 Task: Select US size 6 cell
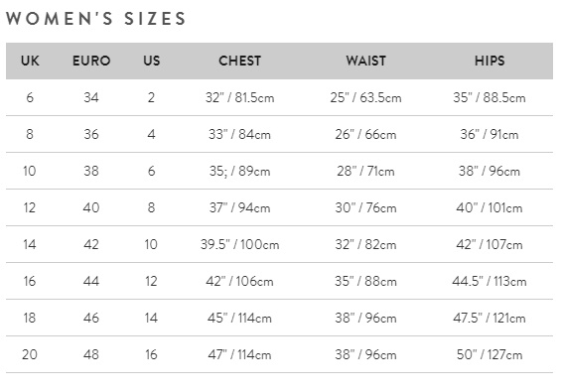pyautogui.click(x=151, y=171)
